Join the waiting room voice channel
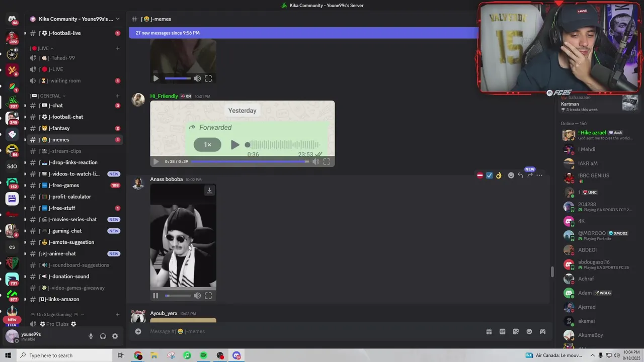This screenshot has width=644, height=362. click(x=74, y=80)
